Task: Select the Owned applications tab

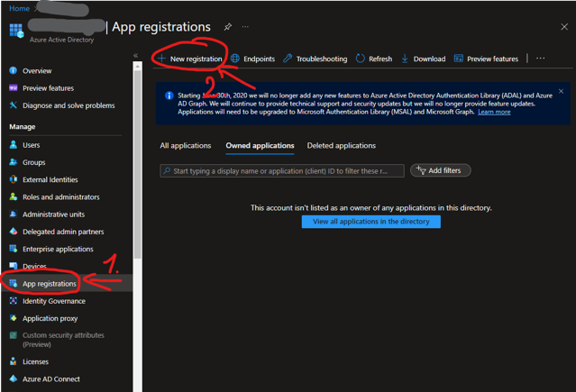Action: click(x=260, y=145)
